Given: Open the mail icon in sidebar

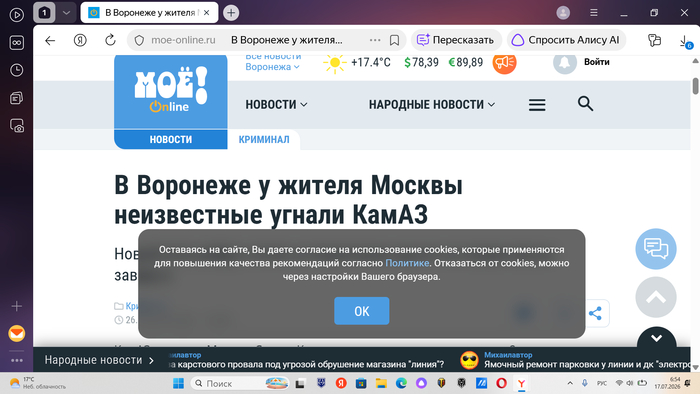Looking at the screenshot, I should tap(17, 333).
